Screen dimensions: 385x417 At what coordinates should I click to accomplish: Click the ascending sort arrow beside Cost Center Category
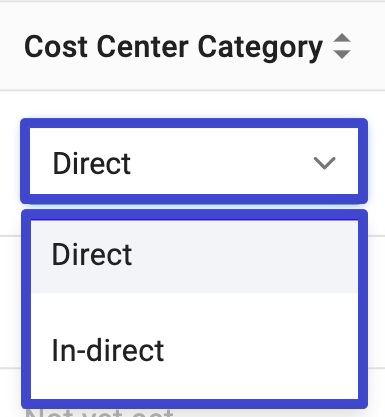pyautogui.click(x=342, y=38)
